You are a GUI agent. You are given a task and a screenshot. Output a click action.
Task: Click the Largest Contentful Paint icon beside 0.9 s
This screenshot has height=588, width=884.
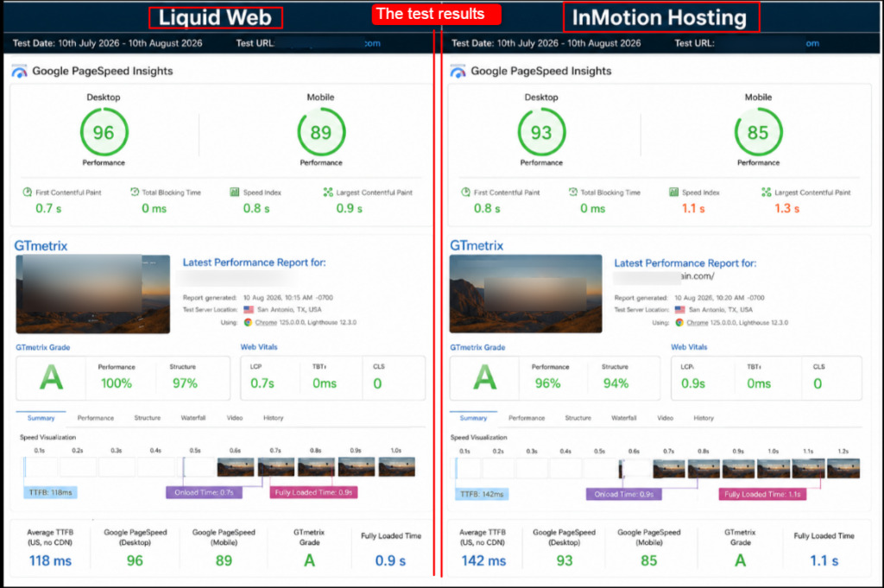[328, 193]
